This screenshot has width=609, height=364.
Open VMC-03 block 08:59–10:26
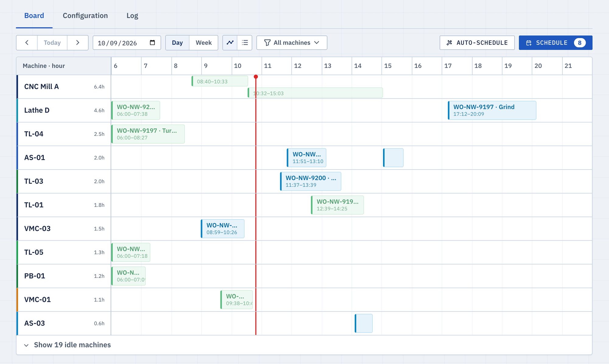pyautogui.click(x=223, y=229)
